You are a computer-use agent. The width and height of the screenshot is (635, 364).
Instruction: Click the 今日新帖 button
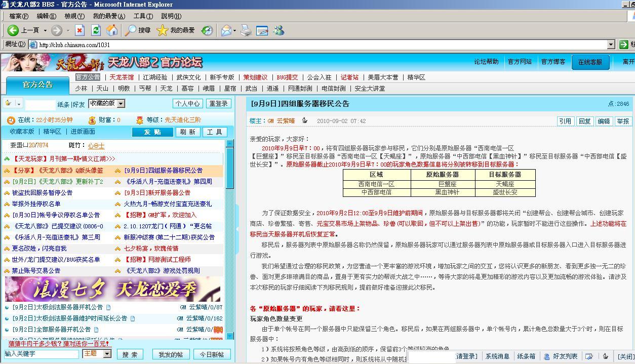212,354
